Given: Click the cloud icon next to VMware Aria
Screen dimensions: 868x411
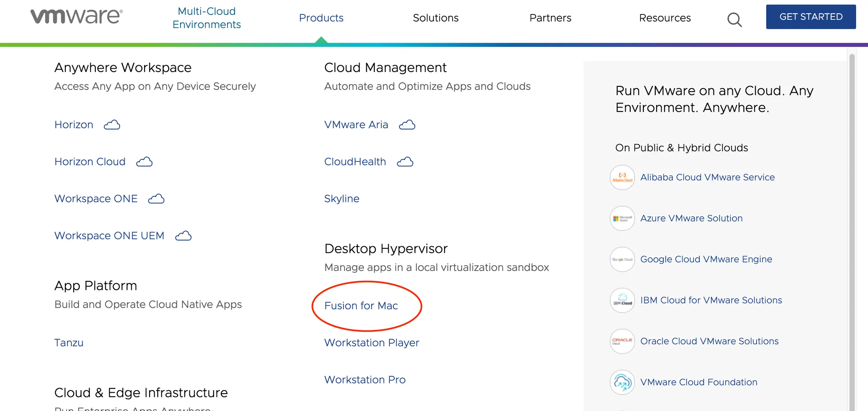Looking at the screenshot, I should tap(407, 125).
